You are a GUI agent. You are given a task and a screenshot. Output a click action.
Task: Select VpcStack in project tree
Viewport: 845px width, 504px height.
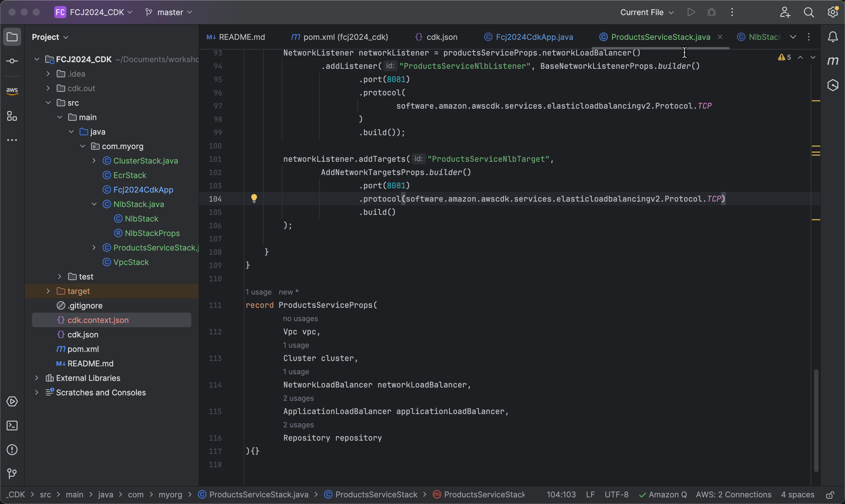click(131, 262)
